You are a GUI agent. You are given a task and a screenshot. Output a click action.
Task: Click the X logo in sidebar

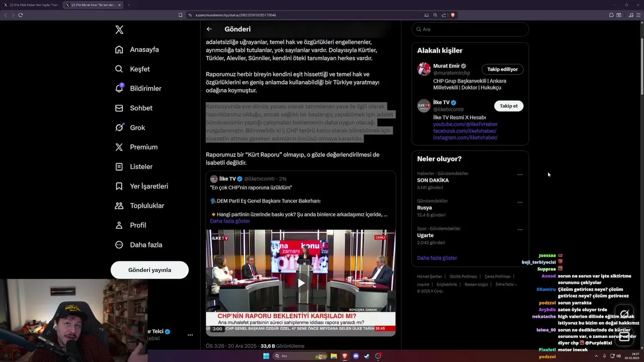[x=119, y=30]
